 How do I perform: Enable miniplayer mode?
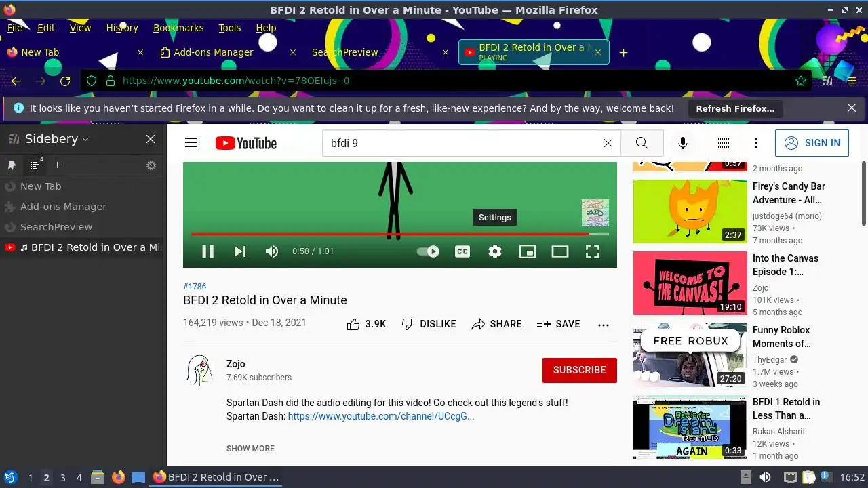(528, 251)
